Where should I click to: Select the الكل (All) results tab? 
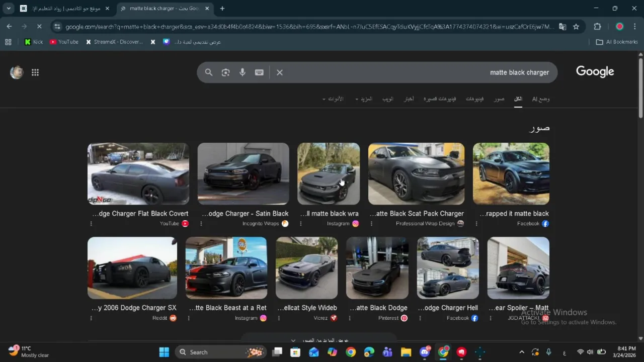point(518,99)
